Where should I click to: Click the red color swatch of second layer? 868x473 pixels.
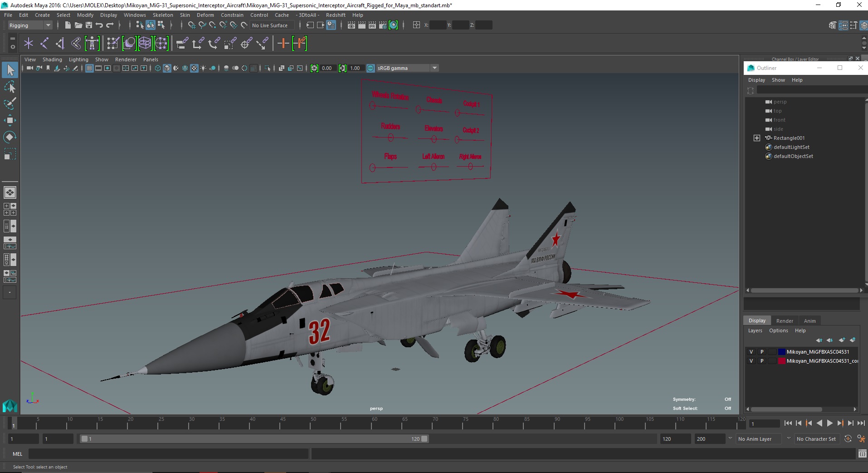point(782,361)
